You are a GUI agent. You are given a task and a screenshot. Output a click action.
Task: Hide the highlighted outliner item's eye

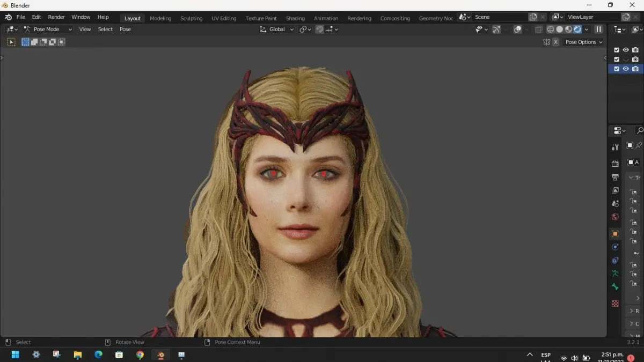coord(626,69)
